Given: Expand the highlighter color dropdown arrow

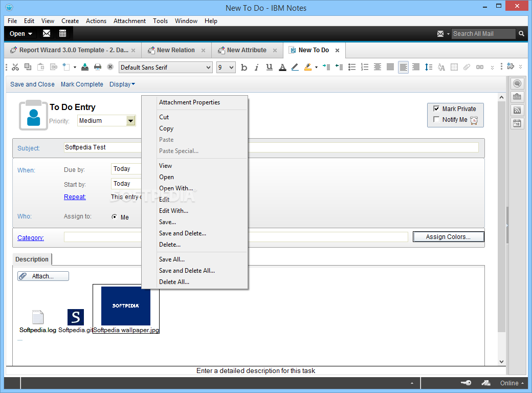Looking at the screenshot, I should (x=316, y=67).
